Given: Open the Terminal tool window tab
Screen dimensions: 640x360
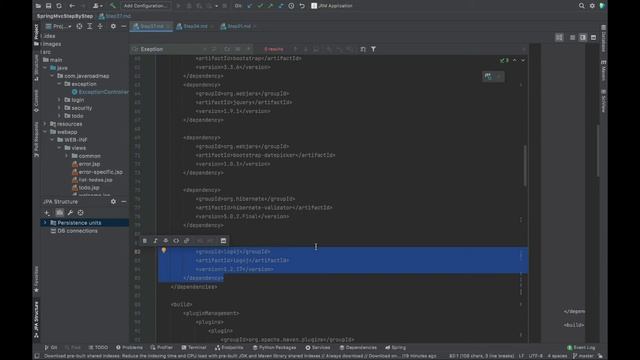Looking at the screenshot, I should pos(194,348).
